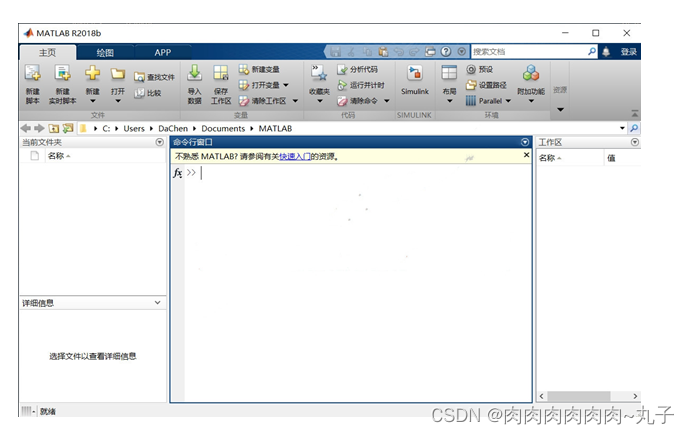The image size is (689, 434).
Task: Click Set Path (设置路径)
Action: point(486,85)
